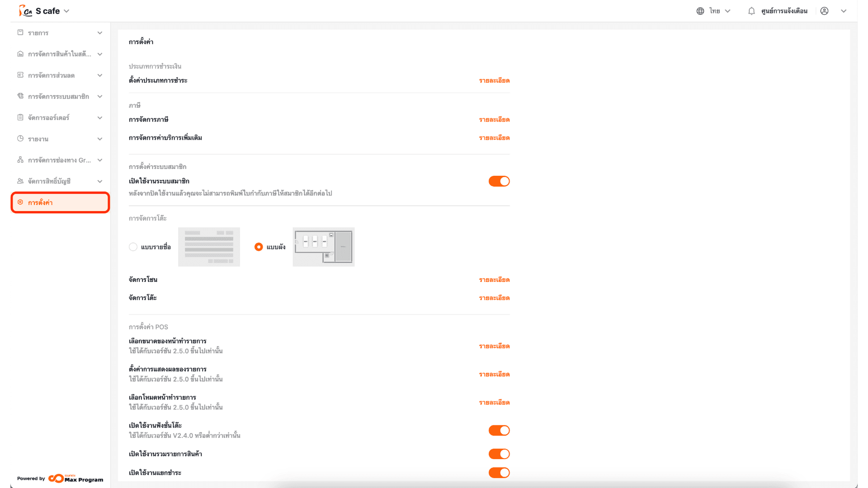Image resolution: width=868 pixels, height=488 pixels.
Task: Click the globe language icon
Action: coord(700,11)
